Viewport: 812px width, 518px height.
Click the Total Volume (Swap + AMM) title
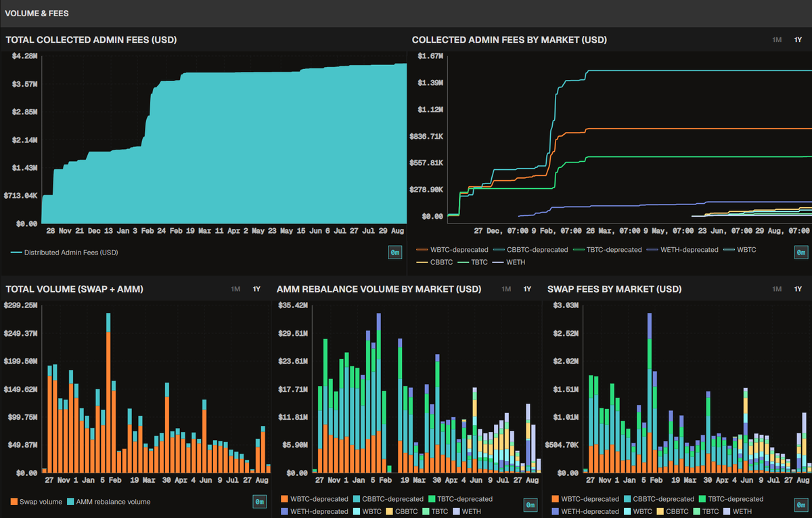tap(74, 289)
